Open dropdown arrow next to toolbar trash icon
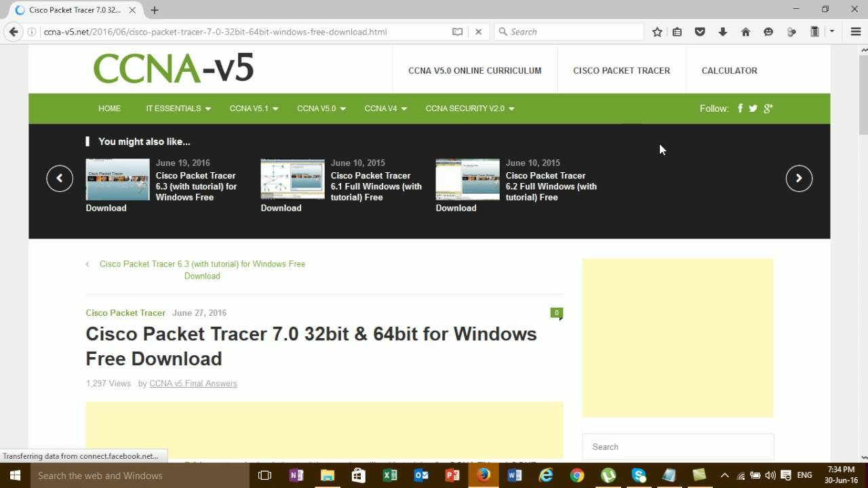This screenshot has width=868, height=488. tap(831, 32)
